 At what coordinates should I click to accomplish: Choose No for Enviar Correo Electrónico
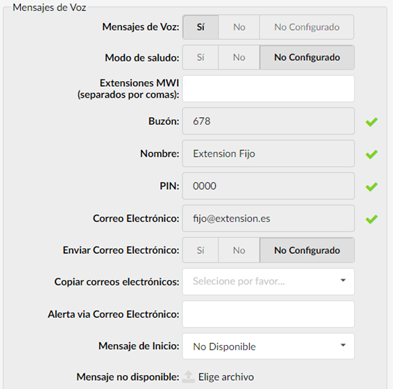click(239, 250)
